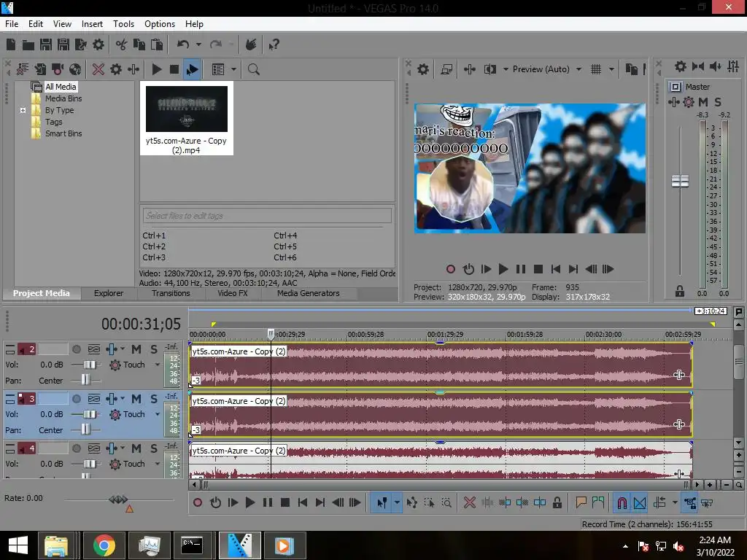Toggle Automatic Crossfades in timeline toolbar
The image size is (747, 560).
click(639, 503)
